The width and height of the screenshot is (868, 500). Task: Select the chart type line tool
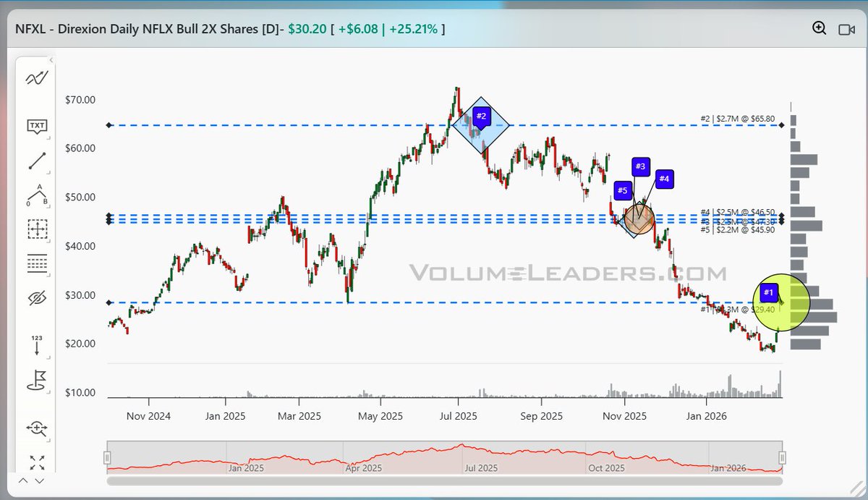click(37, 78)
